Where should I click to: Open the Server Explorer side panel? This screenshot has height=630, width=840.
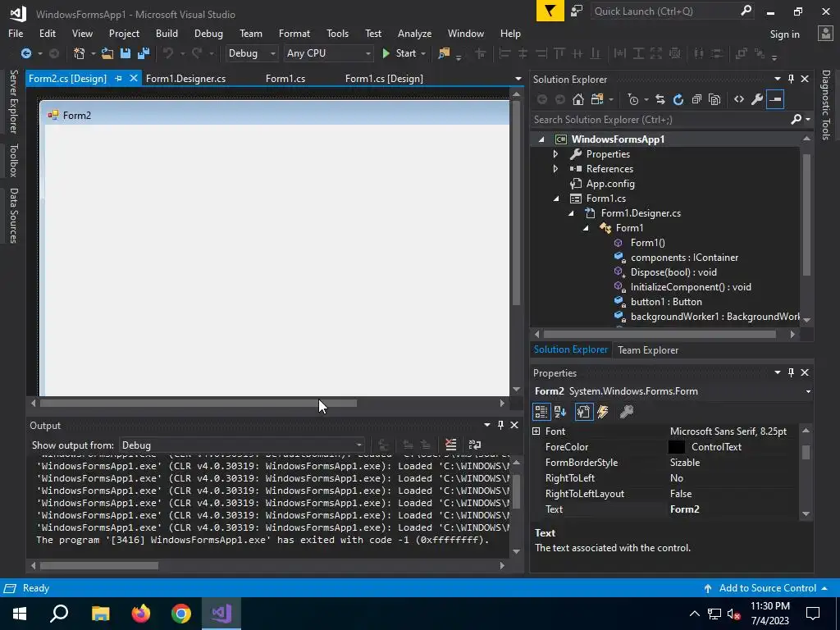pos(13,101)
